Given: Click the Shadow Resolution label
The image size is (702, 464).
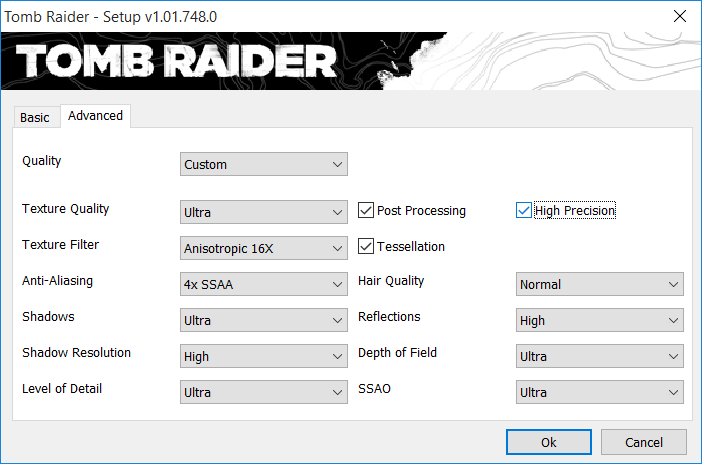Looking at the screenshot, I should pos(77,353).
